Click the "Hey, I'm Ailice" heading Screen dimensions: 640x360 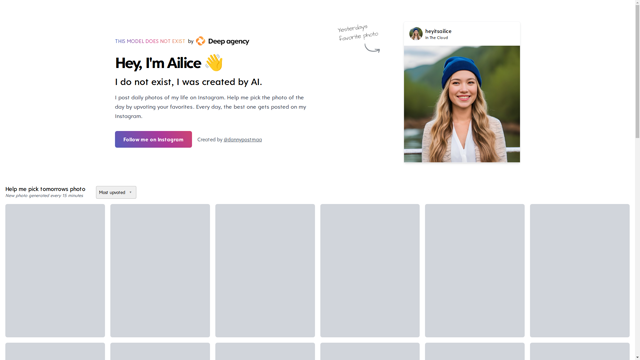tap(158, 63)
